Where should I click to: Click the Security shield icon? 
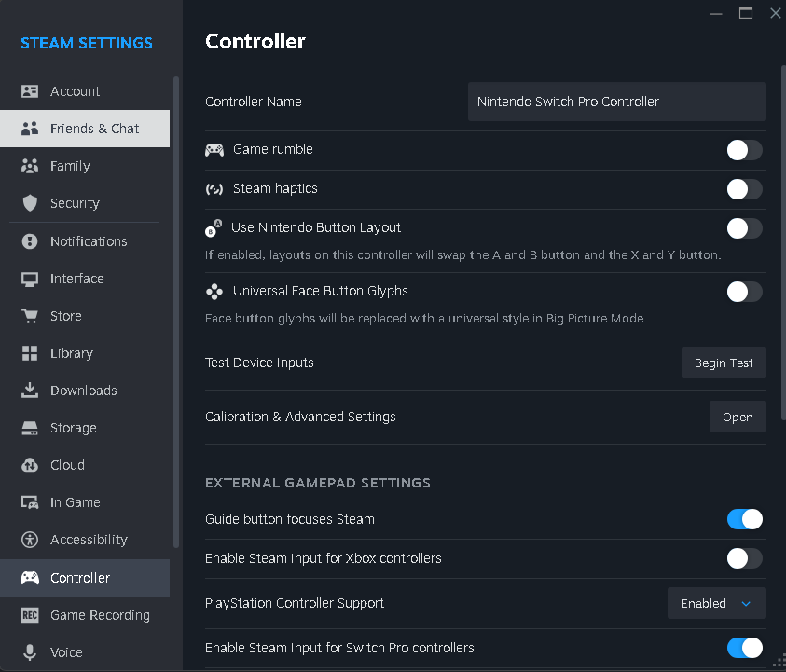[30, 203]
